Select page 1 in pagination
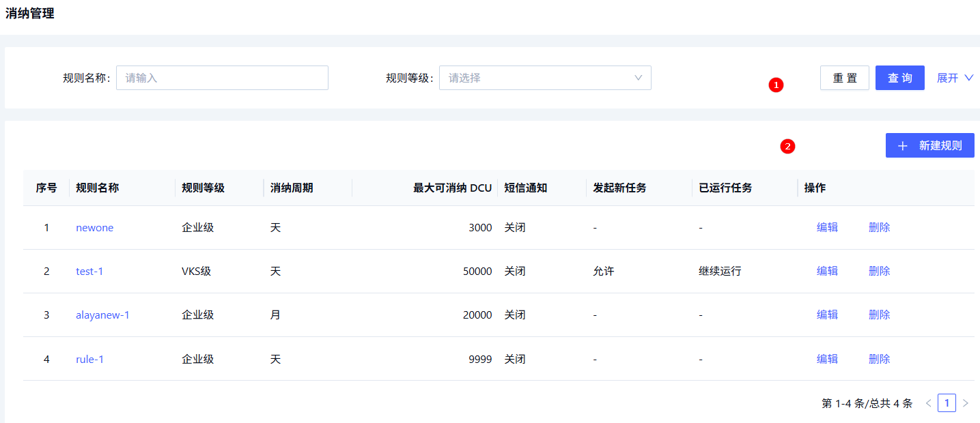980x423 pixels. [x=947, y=403]
